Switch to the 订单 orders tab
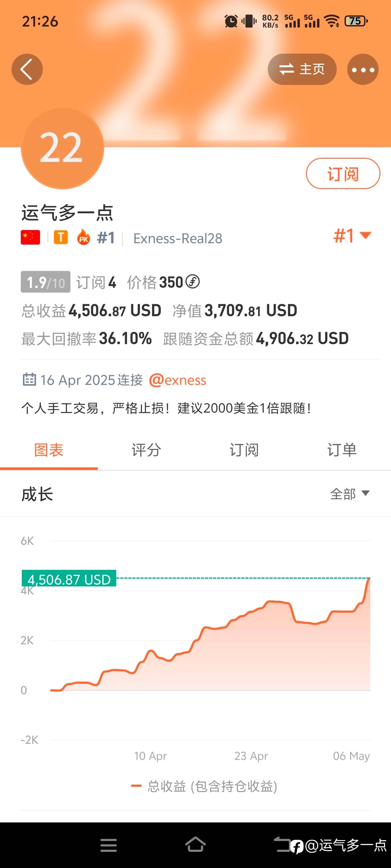The width and height of the screenshot is (391, 868). [342, 450]
